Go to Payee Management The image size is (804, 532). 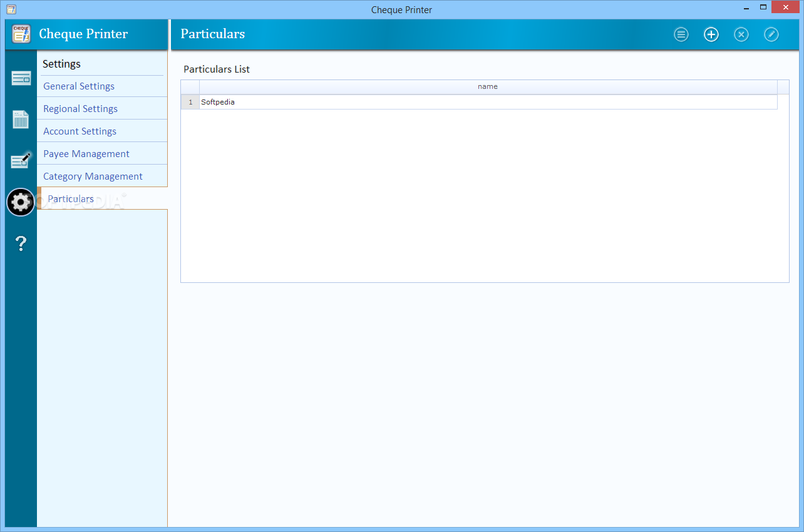pos(102,154)
